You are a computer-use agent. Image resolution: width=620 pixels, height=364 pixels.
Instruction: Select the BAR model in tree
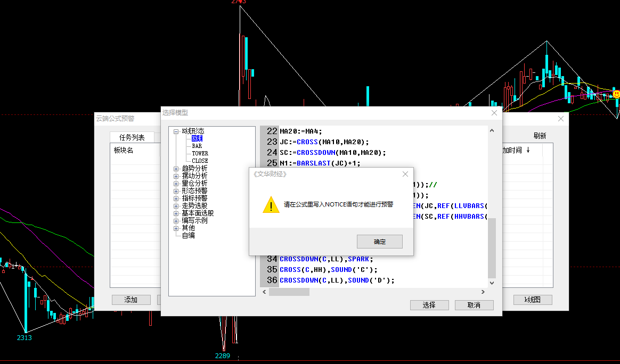(x=197, y=146)
